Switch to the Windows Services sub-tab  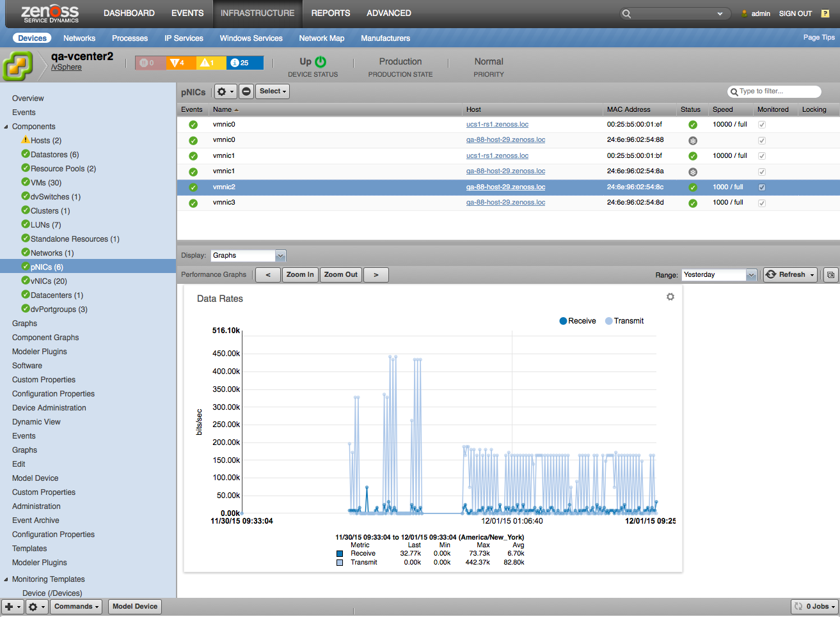(x=251, y=38)
